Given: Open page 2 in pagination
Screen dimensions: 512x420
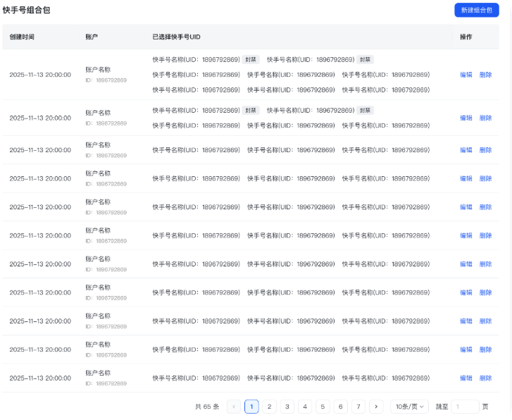Looking at the screenshot, I should click(x=270, y=407).
